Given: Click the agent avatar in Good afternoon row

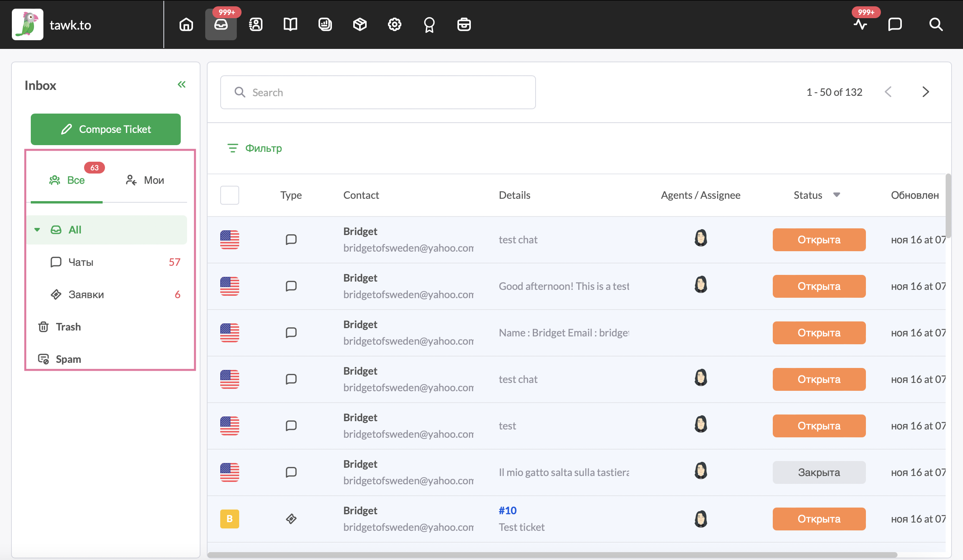Looking at the screenshot, I should coord(701,284).
